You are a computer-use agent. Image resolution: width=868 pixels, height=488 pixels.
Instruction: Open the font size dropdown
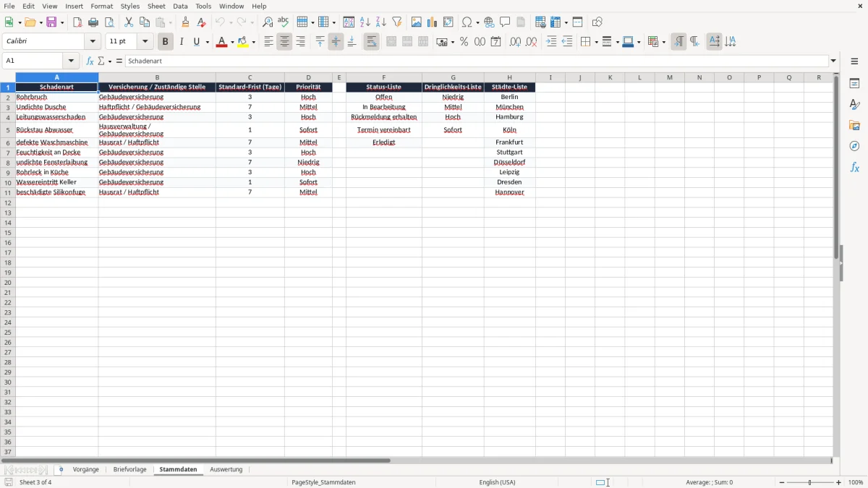[x=145, y=42]
